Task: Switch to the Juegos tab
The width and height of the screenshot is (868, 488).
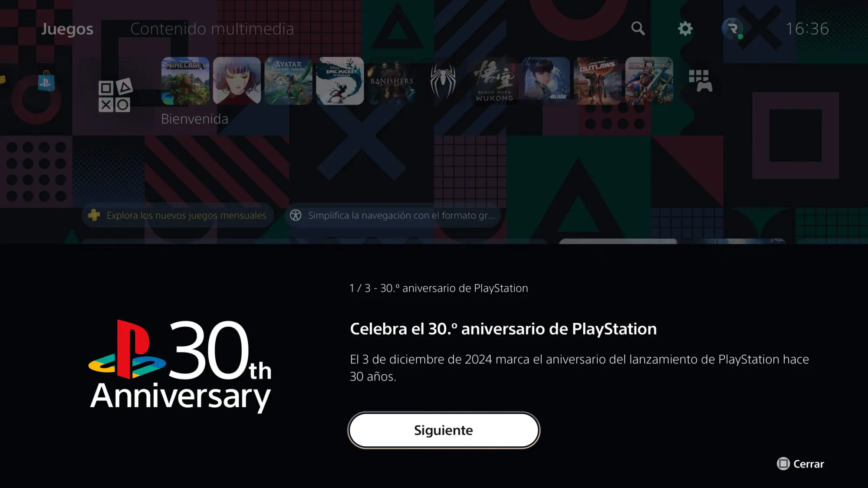Action: (67, 29)
